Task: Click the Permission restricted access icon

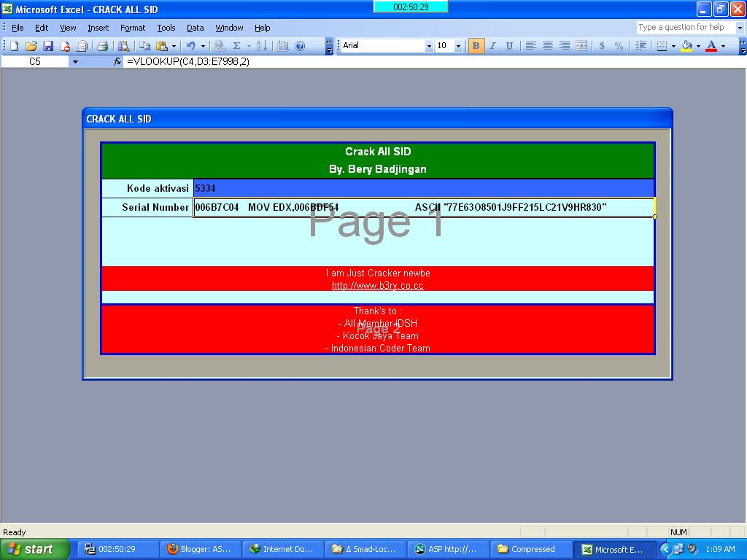Action: (65, 46)
